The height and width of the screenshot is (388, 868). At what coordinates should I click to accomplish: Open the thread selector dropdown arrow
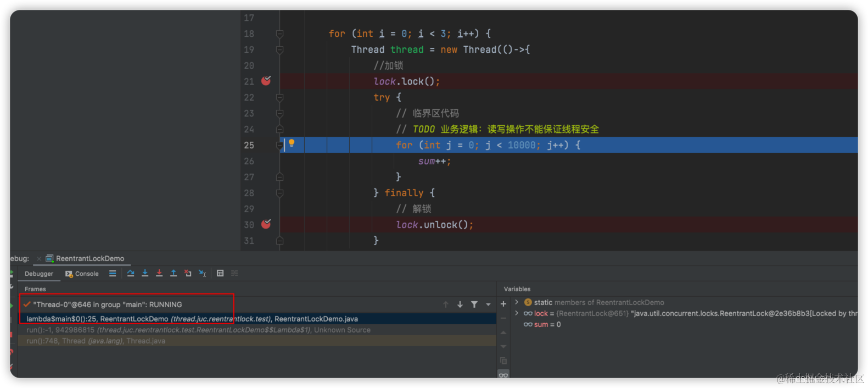pyautogui.click(x=488, y=304)
